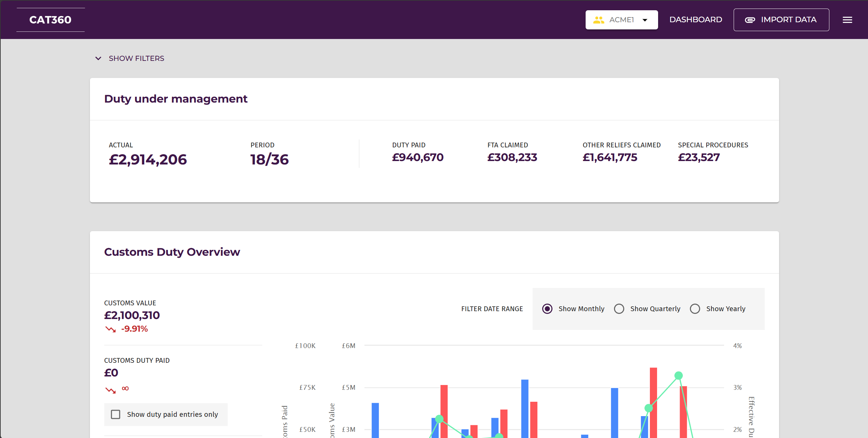This screenshot has width=868, height=438.
Task: Select the Show Quarterly radio button
Action: pos(619,309)
